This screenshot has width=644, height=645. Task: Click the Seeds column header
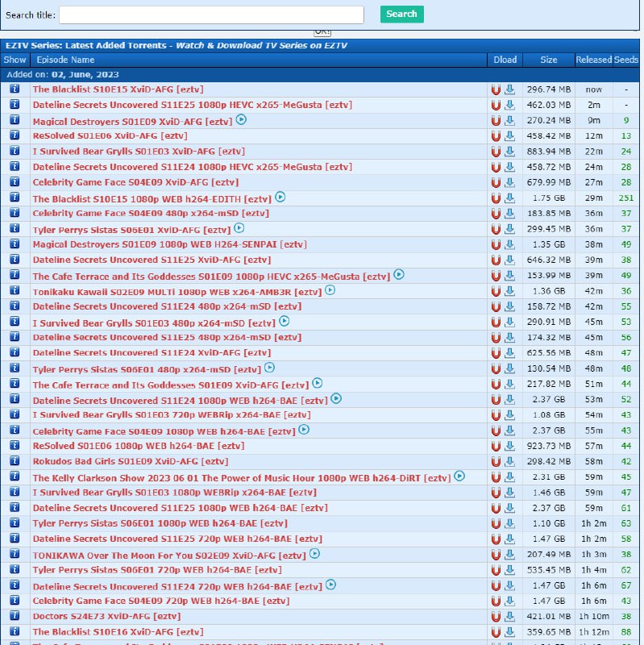[626, 60]
